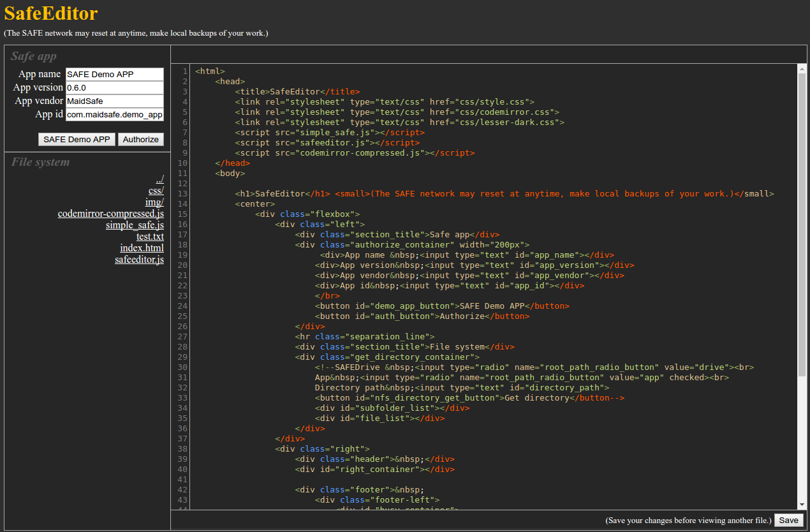This screenshot has height=532, width=810.
Task: Focus the App version input field
Action: [x=115, y=87]
